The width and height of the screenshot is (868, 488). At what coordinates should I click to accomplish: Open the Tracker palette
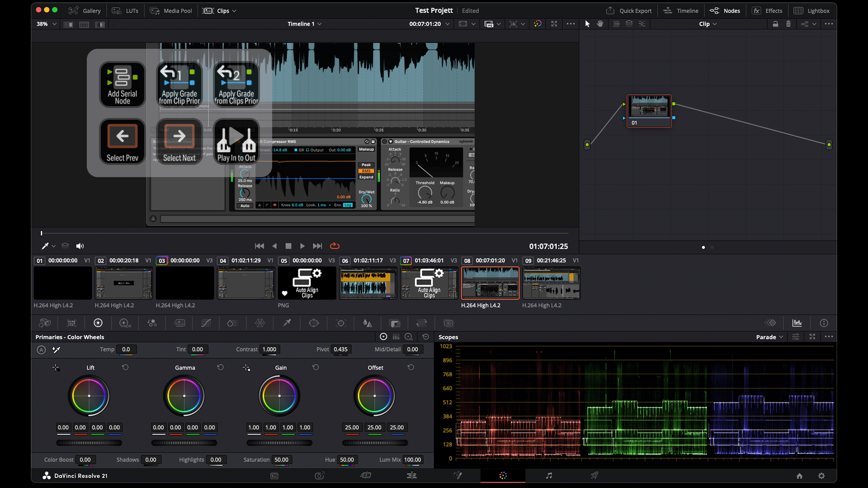341,323
